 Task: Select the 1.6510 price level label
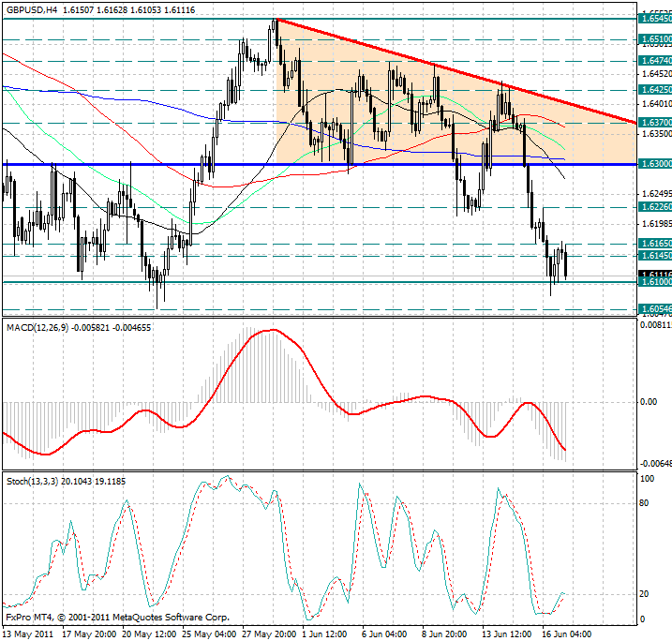[655, 39]
